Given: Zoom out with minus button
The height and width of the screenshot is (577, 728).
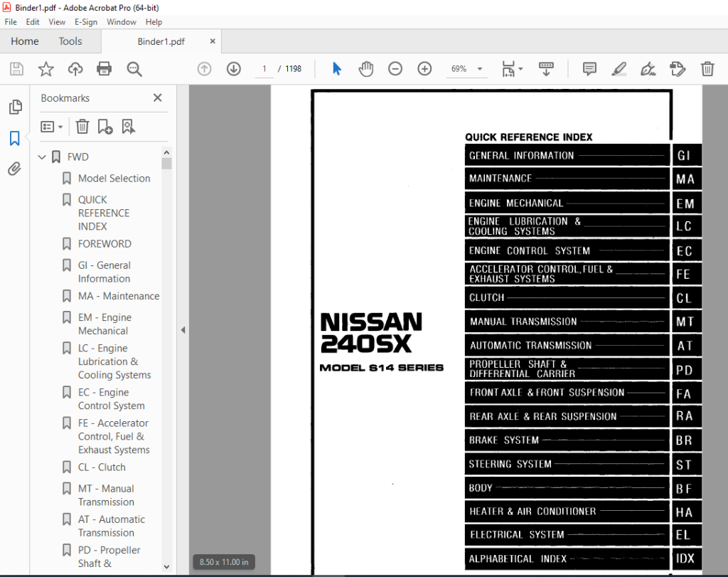Looking at the screenshot, I should tap(395, 69).
